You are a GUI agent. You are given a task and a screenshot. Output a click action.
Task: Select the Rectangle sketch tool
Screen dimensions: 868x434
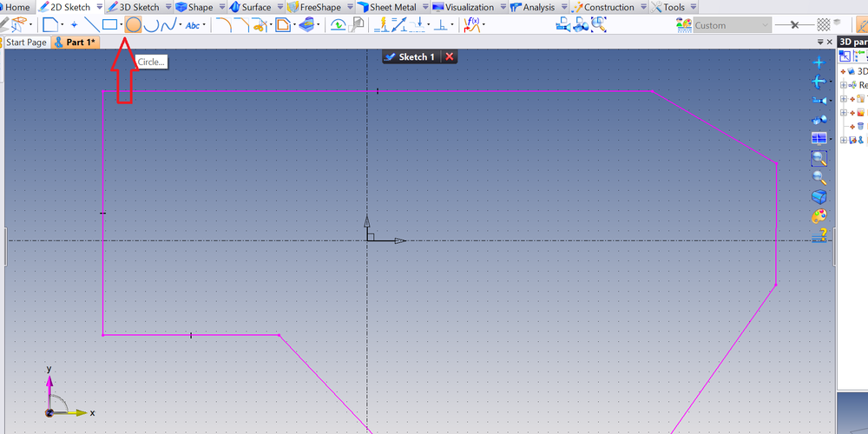[x=109, y=25]
